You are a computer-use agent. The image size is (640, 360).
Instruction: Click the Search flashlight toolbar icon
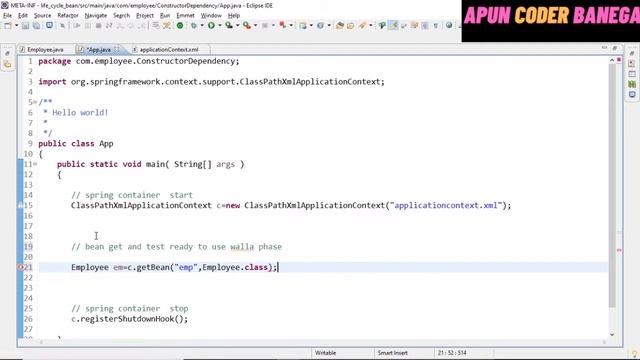(x=362, y=25)
